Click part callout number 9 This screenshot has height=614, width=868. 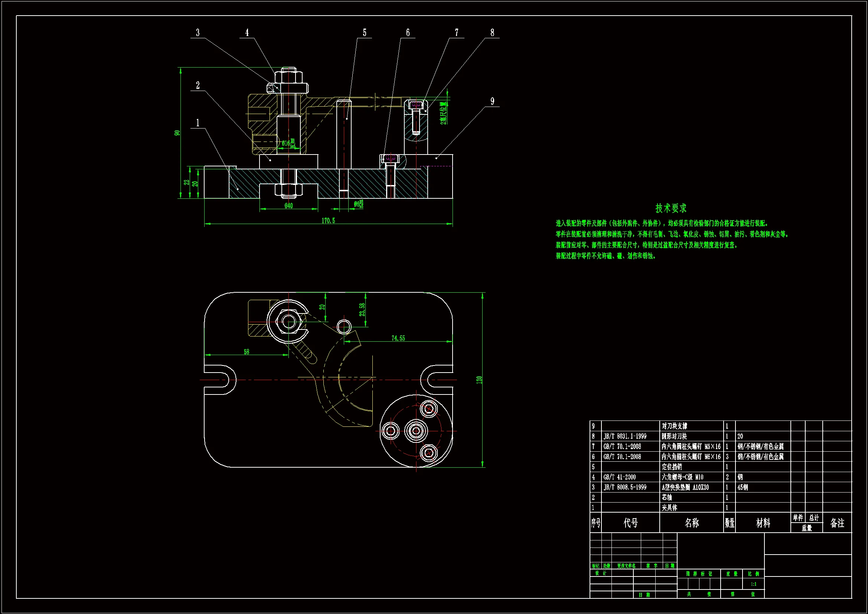(492, 101)
